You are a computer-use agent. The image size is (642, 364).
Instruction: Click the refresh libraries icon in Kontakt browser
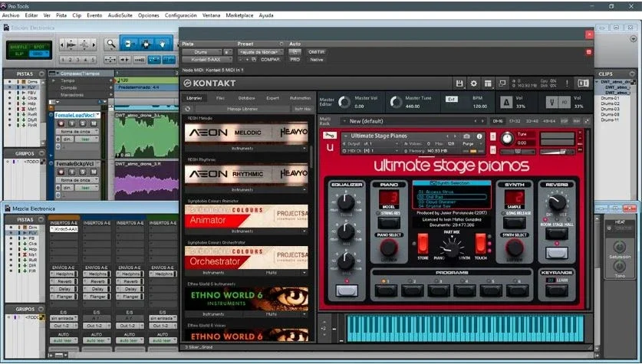tap(187, 109)
